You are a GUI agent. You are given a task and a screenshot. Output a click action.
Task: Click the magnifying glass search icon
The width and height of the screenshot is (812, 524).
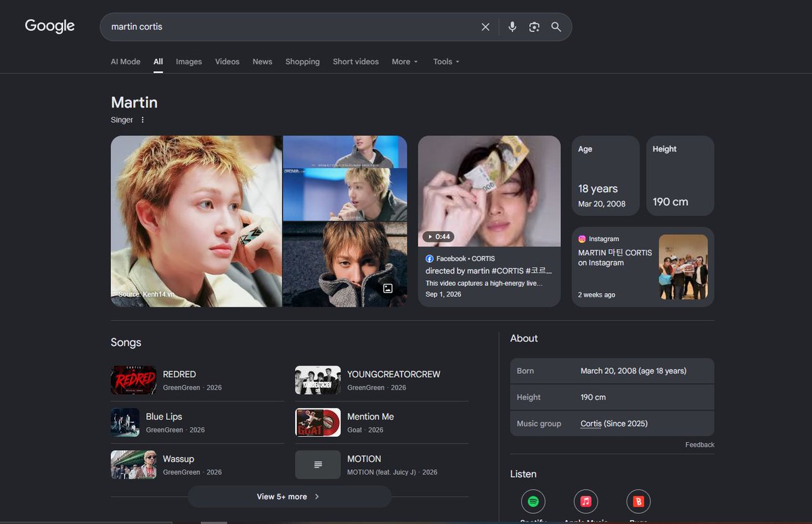point(556,27)
